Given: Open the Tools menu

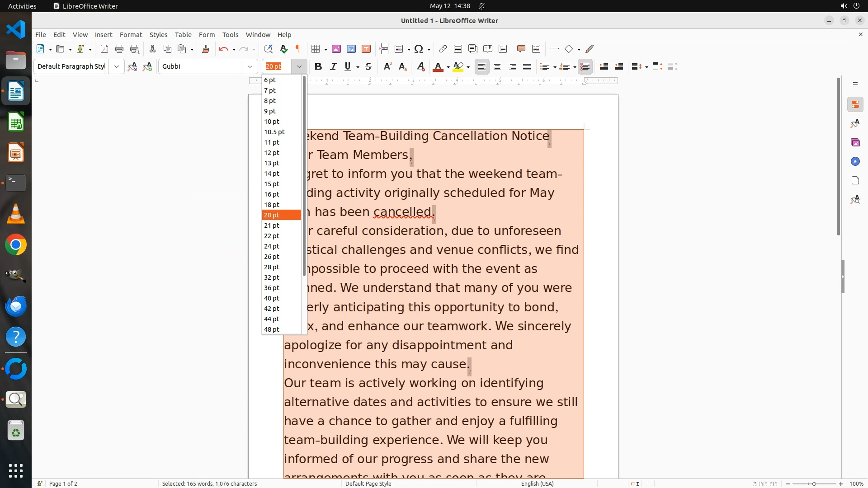Looking at the screenshot, I should (230, 35).
